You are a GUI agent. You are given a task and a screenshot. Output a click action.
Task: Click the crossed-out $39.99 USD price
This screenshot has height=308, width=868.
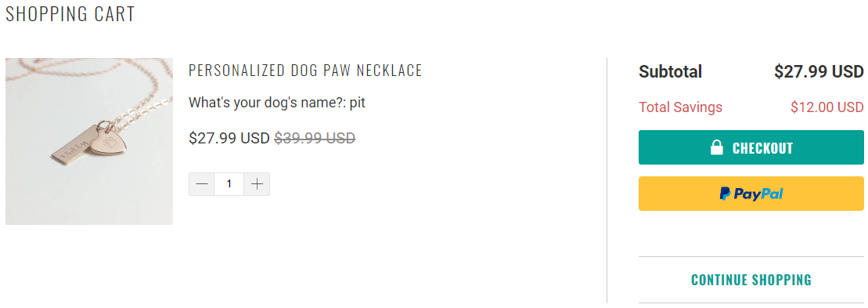pos(315,138)
